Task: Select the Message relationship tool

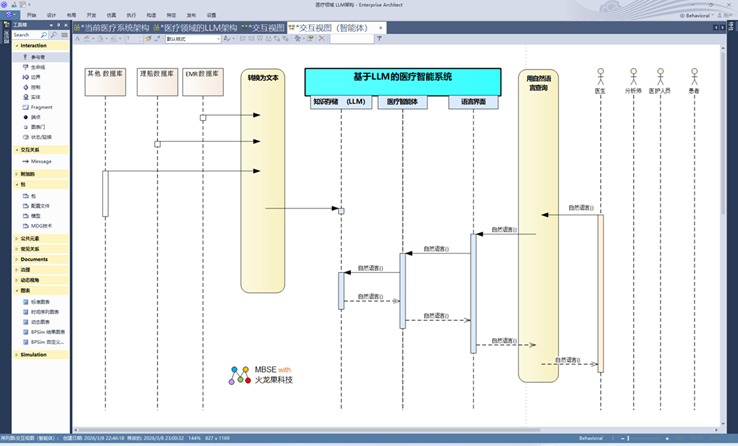Action: pyautogui.click(x=40, y=161)
